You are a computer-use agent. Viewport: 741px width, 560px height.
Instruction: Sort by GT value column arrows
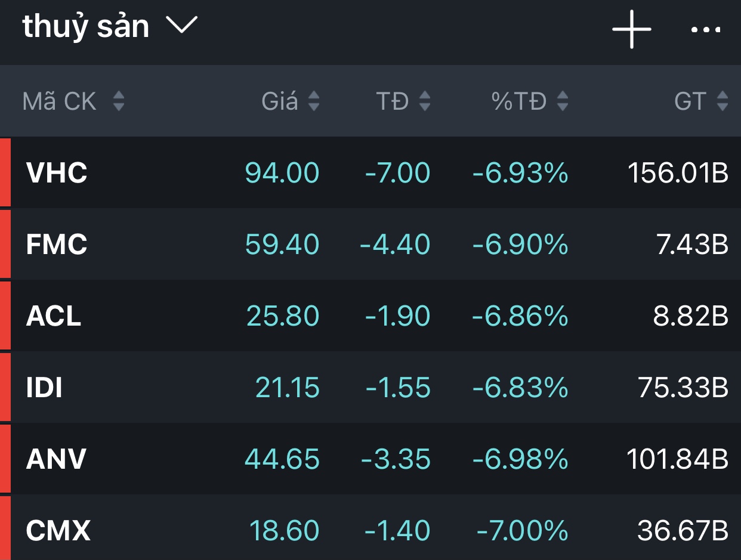(723, 101)
